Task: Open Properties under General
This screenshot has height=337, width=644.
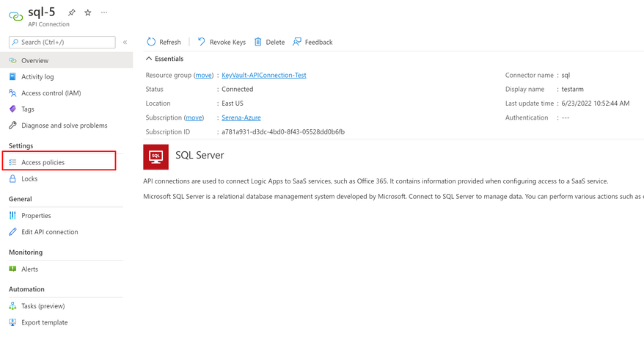Action: point(36,215)
